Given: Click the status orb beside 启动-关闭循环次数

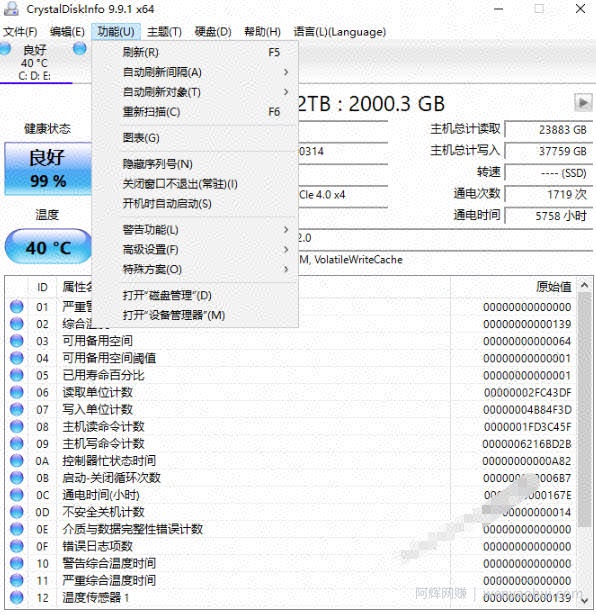Looking at the screenshot, I should coord(16,478).
